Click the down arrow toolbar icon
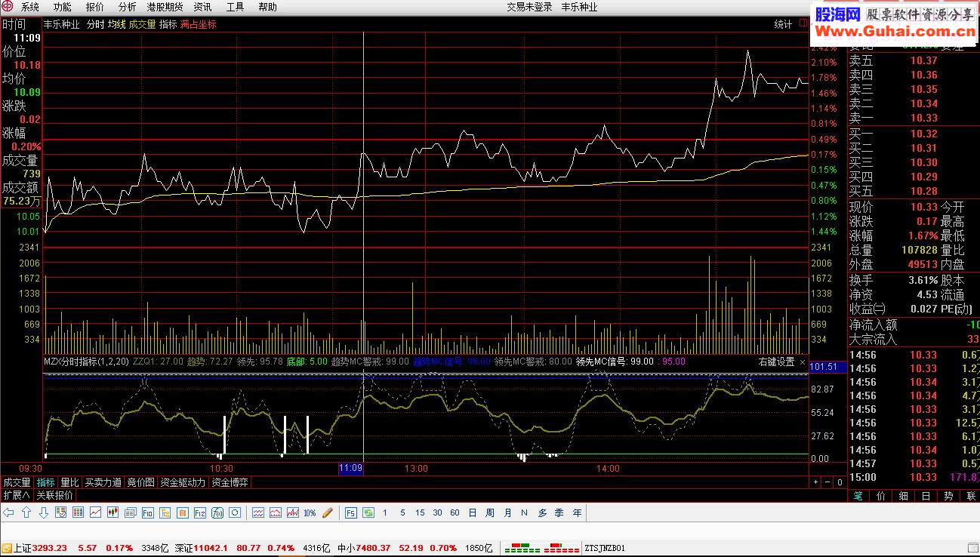 coord(43,512)
